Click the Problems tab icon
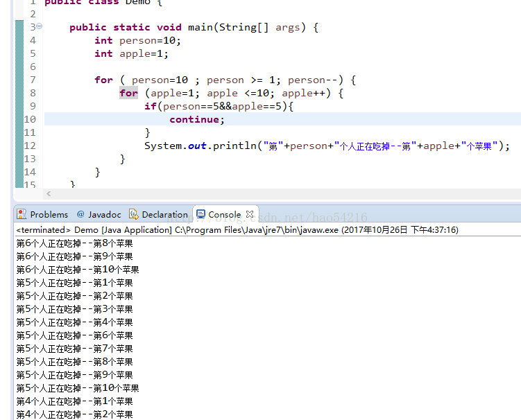Screen dimensions: 521x420 coord(22,214)
